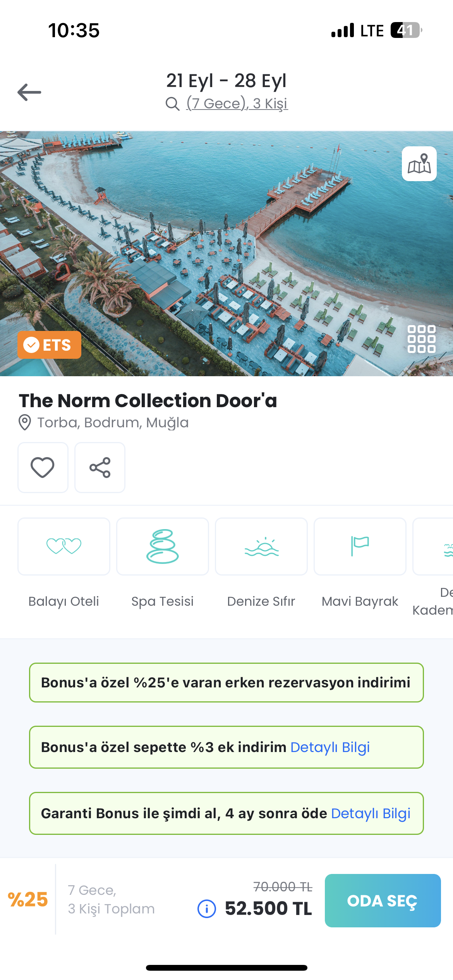Tap the search magnifier icon

173,104
